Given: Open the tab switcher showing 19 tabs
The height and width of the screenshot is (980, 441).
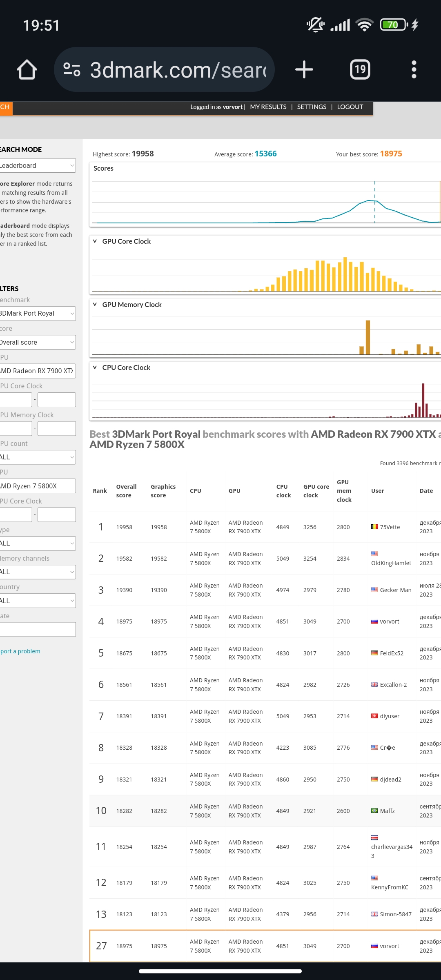Looking at the screenshot, I should pos(360,69).
